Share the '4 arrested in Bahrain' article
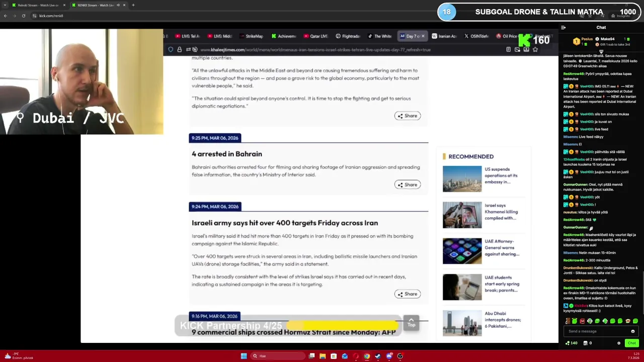This screenshot has width=644, height=362. click(408, 185)
